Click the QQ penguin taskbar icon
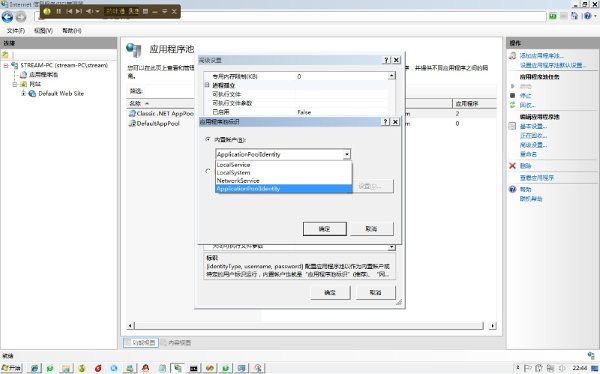Screen dimensions: 600x374 pyautogui.click(x=145, y=368)
